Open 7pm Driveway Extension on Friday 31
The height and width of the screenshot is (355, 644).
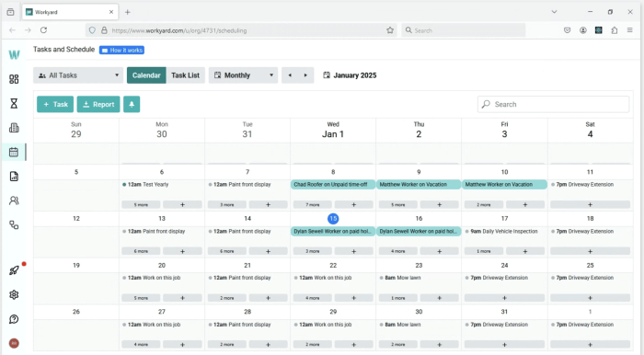tap(497, 325)
